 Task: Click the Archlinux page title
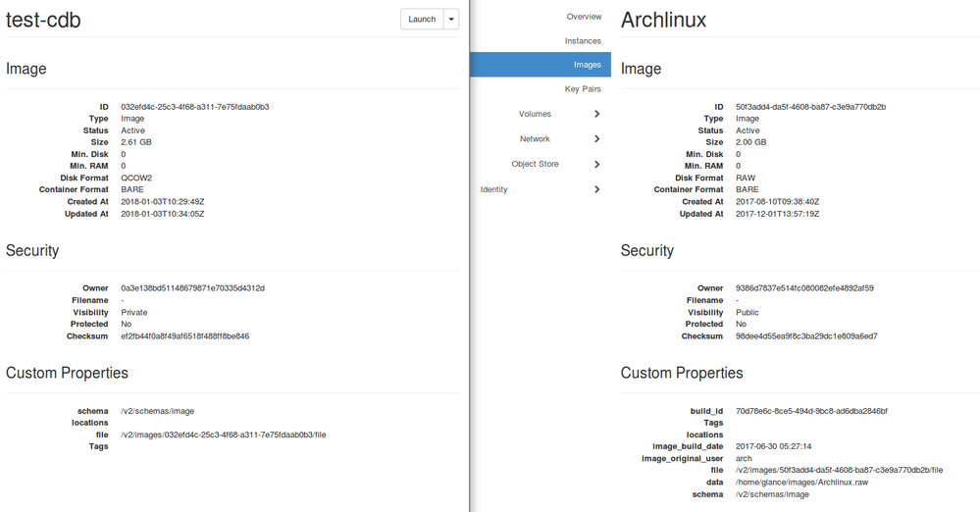[x=663, y=20]
